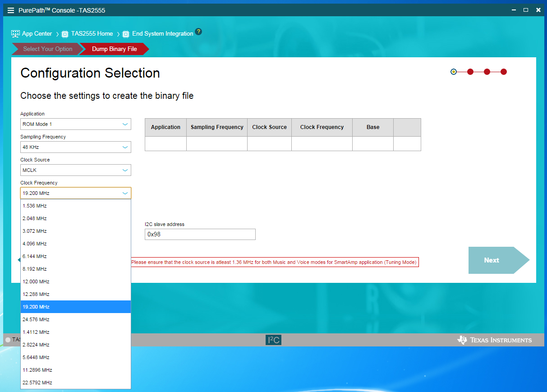Select 12.288 MHz clock frequency
Screen dimensions: 547x392
point(76,294)
